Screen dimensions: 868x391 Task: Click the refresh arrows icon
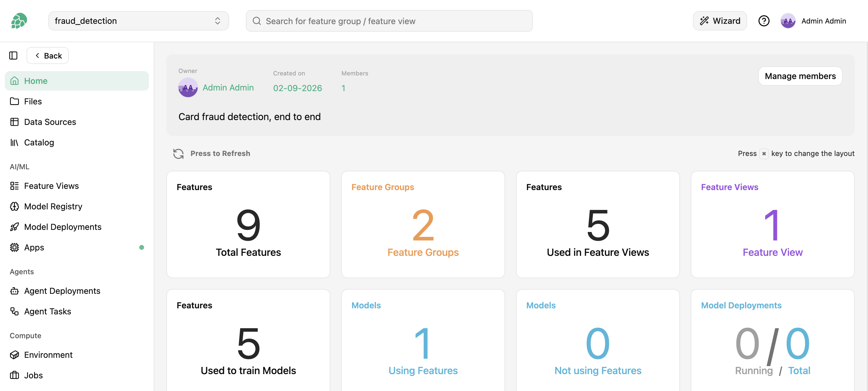(x=178, y=154)
